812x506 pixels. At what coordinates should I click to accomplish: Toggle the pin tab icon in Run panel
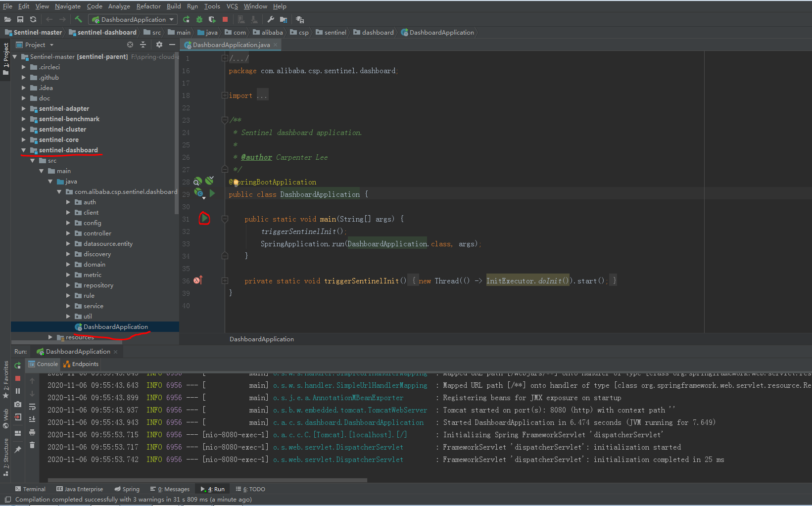18,449
